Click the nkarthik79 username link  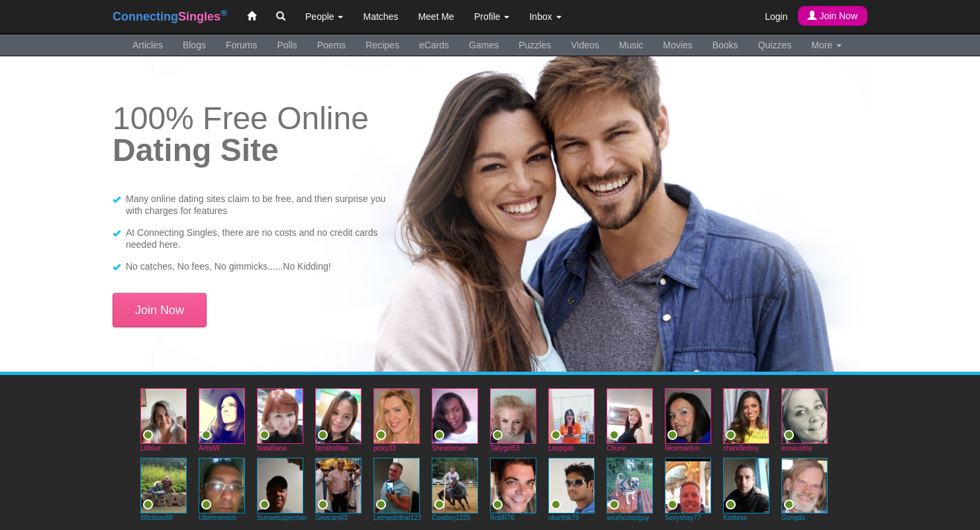click(x=563, y=518)
